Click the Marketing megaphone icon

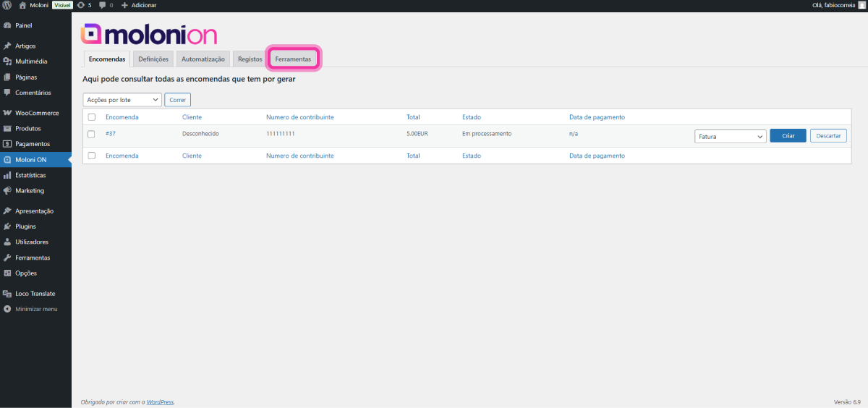tap(7, 191)
